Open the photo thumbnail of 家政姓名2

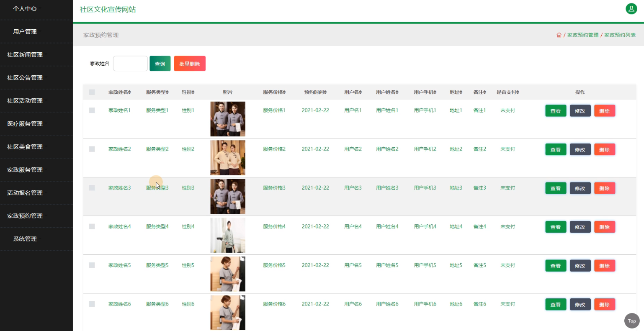click(x=228, y=158)
